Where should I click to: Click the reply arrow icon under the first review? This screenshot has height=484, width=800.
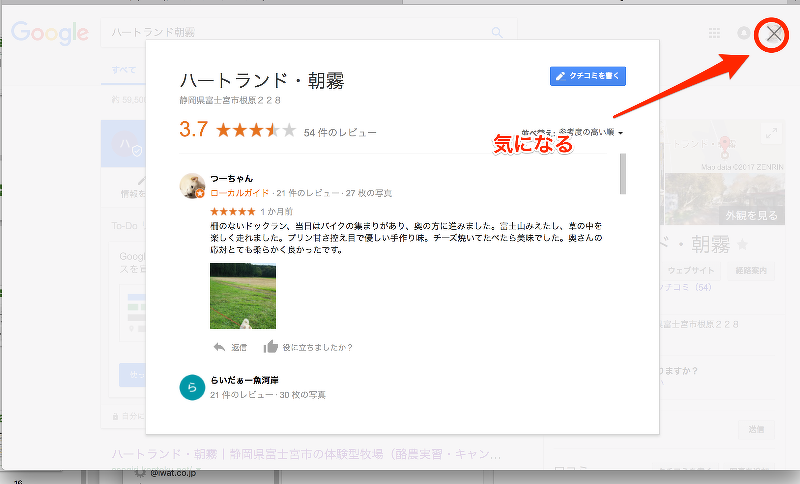[x=219, y=347]
